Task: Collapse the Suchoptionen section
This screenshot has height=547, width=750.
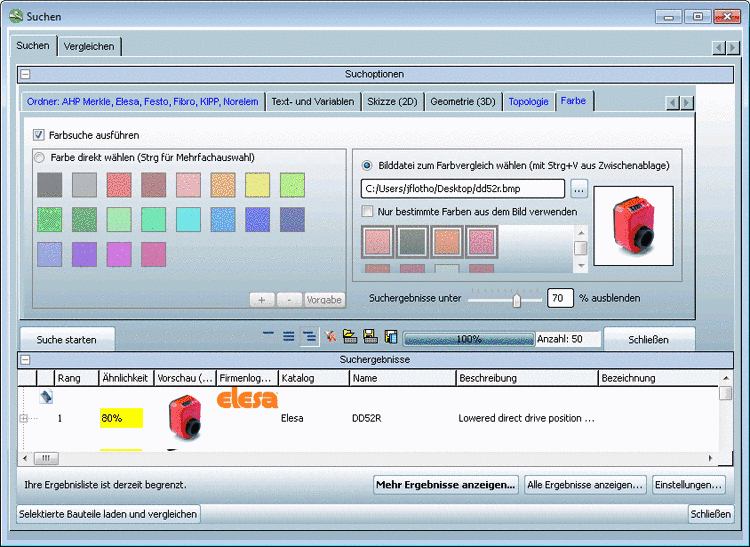Action: pos(25,74)
